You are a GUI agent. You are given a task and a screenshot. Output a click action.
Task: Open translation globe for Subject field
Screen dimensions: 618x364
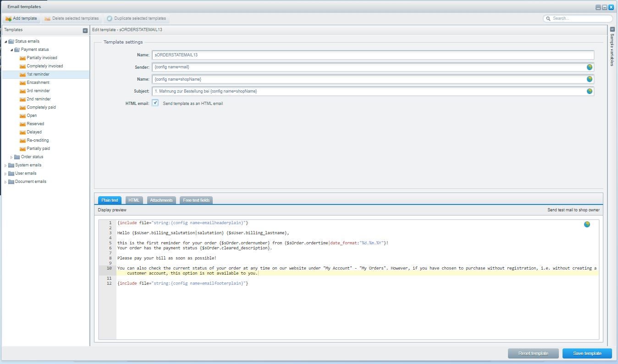point(590,91)
